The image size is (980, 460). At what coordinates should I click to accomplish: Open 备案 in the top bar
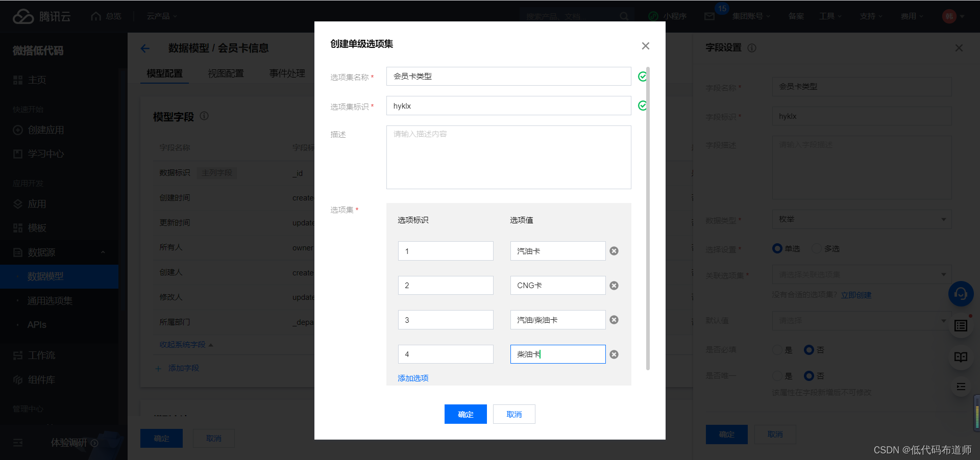click(x=796, y=16)
